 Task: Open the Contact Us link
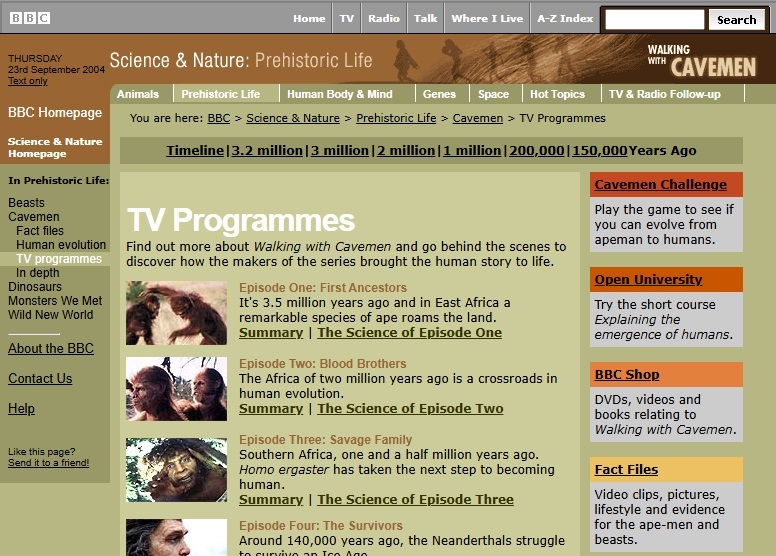40,379
